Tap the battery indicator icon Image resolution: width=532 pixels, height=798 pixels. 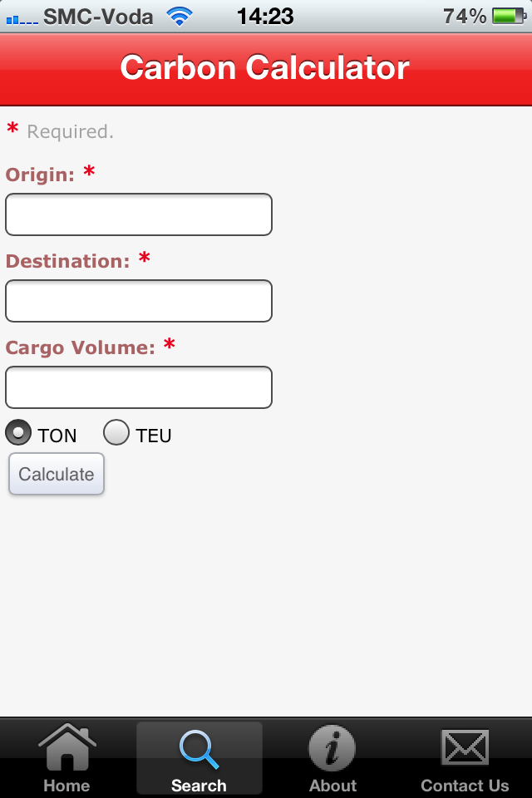click(507, 16)
